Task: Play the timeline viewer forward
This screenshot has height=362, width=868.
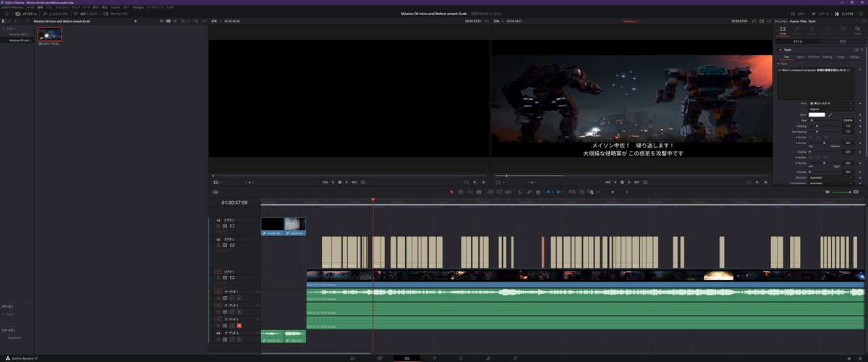Action: pos(629,182)
